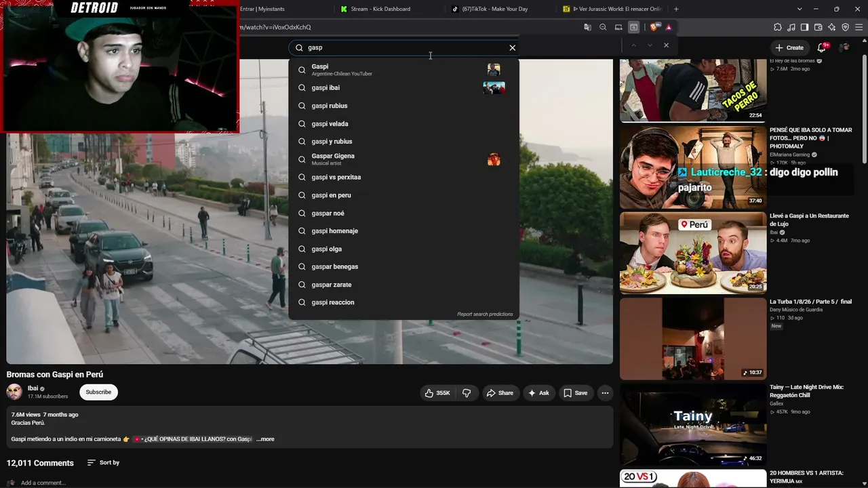Click the install/cast icon in address bar
The image size is (868, 488).
point(618,27)
